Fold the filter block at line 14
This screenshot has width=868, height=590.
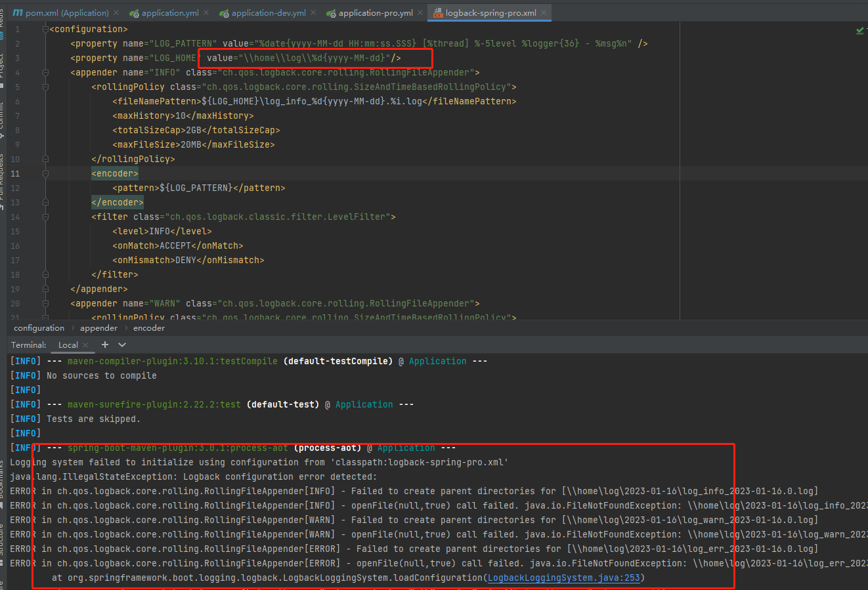45,217
